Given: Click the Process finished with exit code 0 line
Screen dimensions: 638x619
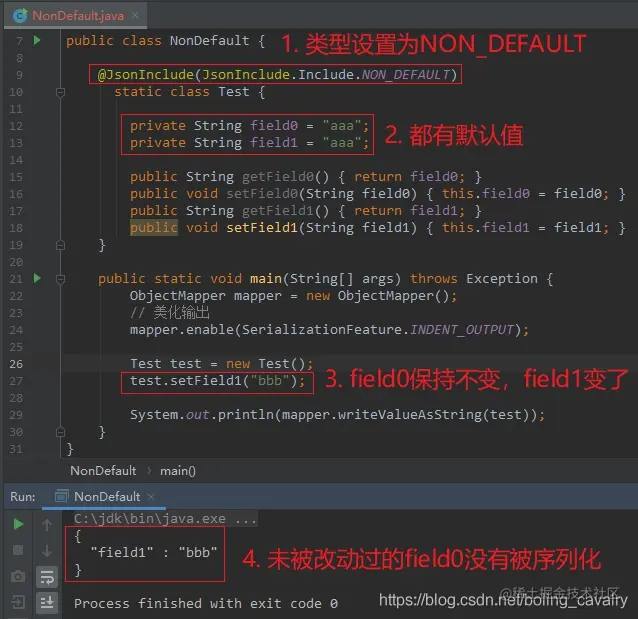Looking at the screenshot, I should (206, 603).
